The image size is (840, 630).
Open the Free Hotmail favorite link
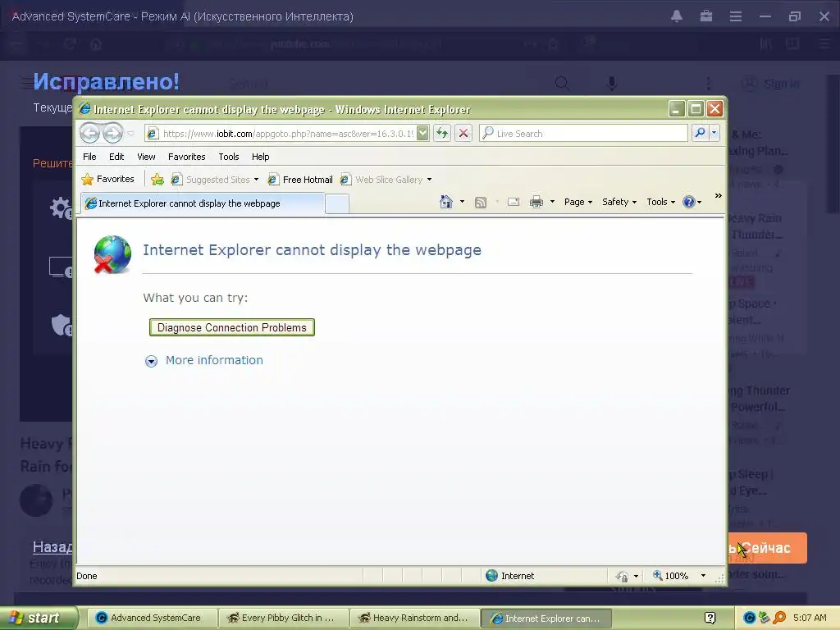(300, 180)
